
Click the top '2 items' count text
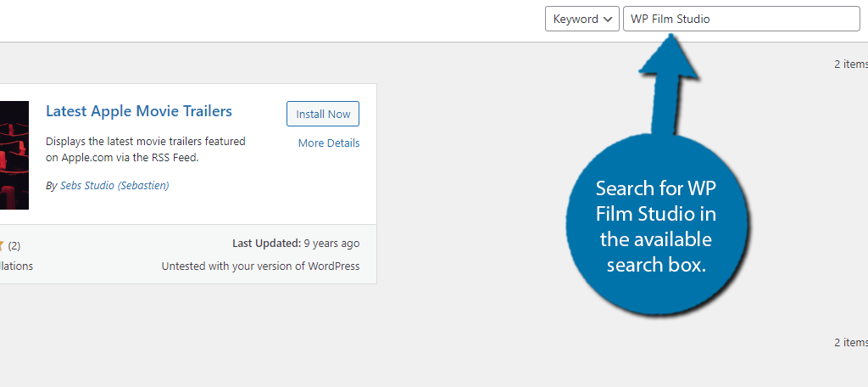point(851,64)
